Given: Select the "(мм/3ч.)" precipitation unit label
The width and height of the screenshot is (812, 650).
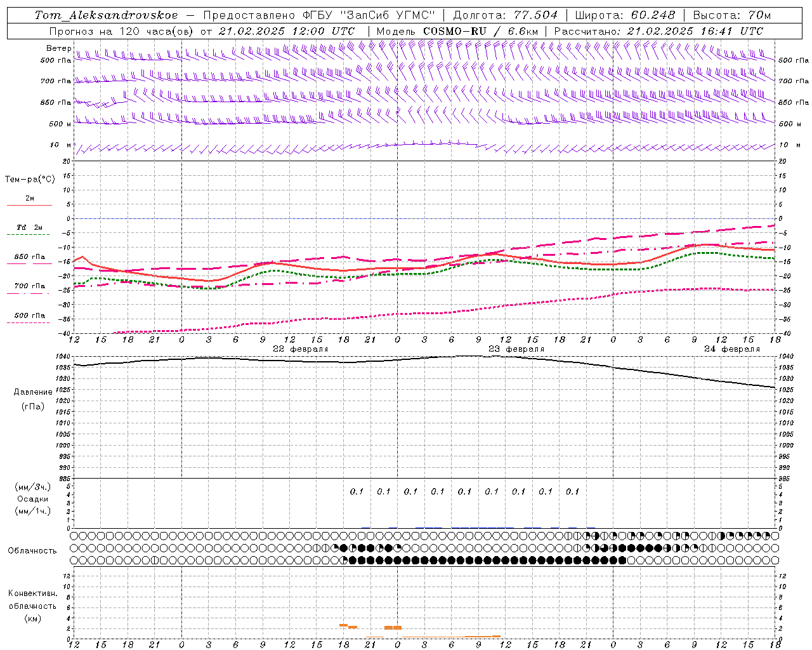Looking at the screenshot, I should [x=33, y=487].
